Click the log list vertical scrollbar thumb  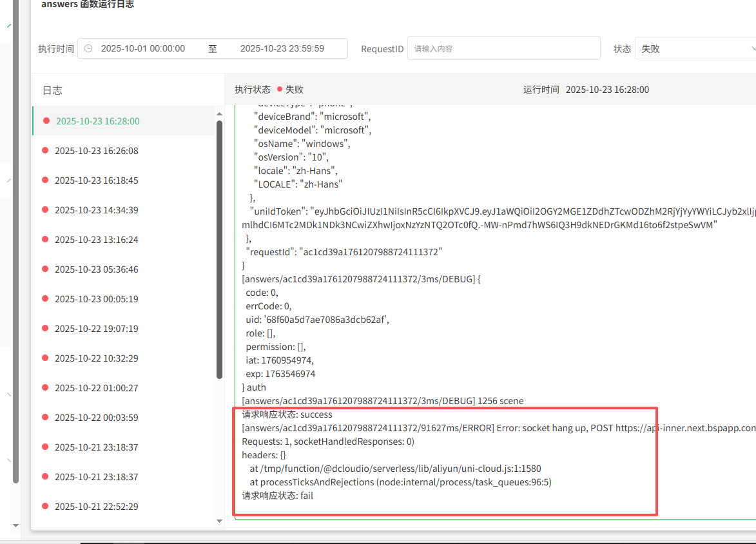click(x=219, y=248)
